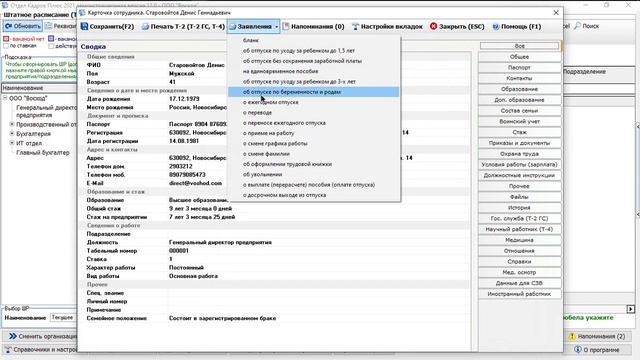The image size is (640, 360).
Task: Toggle the 'действующие' checkbox in main window
Action: pos(51,46)
